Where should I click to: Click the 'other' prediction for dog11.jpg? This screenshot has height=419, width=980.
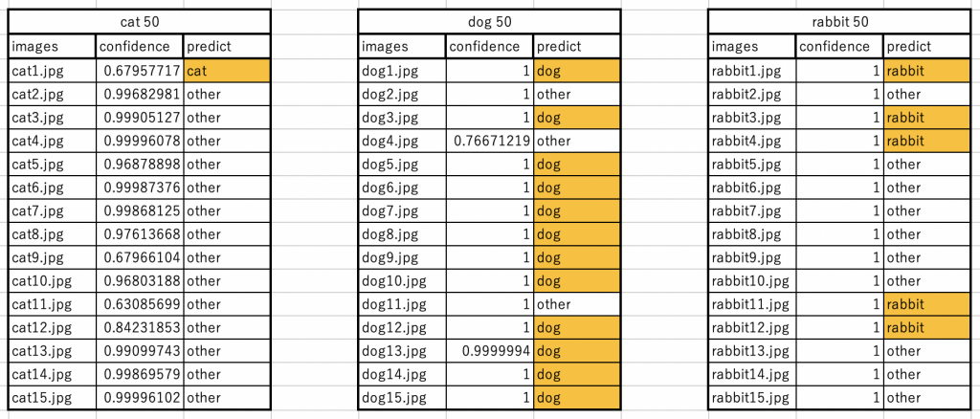pos(576,304)
